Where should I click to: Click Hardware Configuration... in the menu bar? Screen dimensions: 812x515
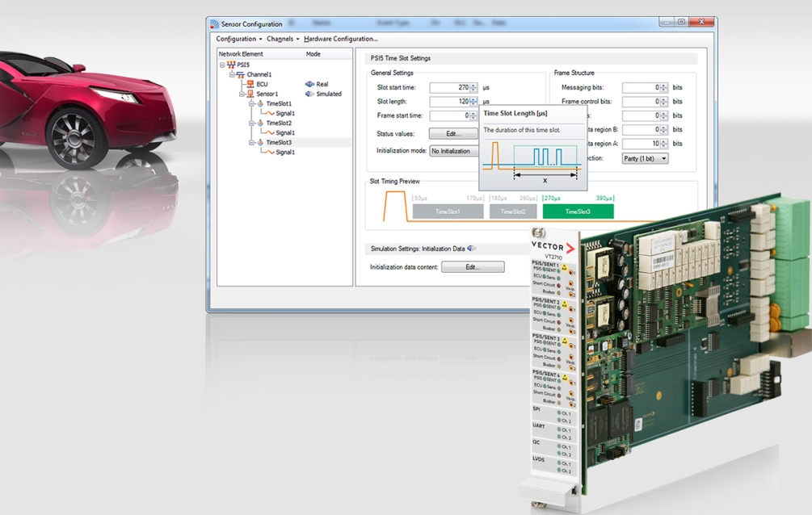tap(341, 39)
